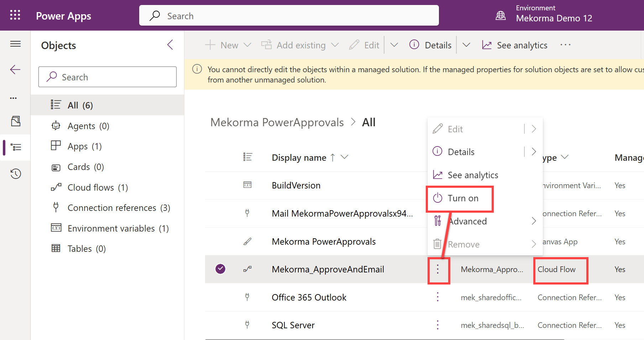This screenshot has width=644, height=340.
Task: Collapse the Objects panel with chevron
Action: tap(170, 45)
